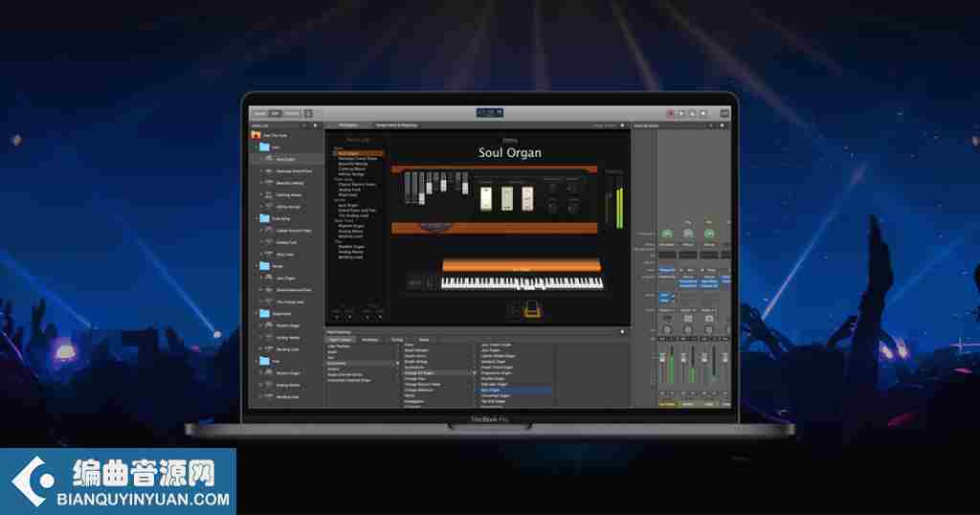Switch to Layout mode in the toolbar
Viewport: 980px width, 515px height.
coord(260,113)
